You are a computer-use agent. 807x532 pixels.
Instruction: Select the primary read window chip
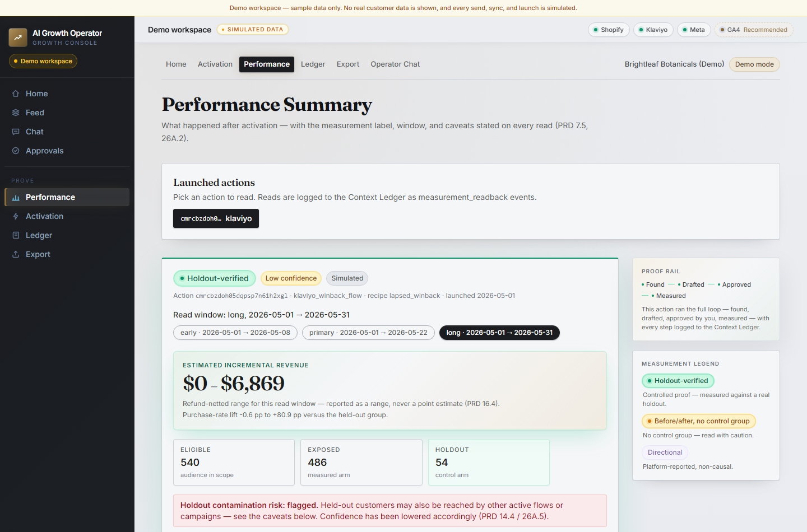coord(368,333)
